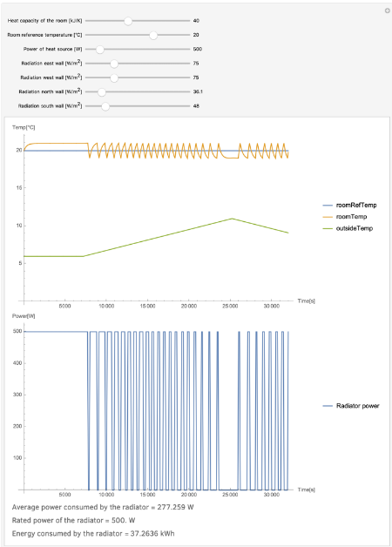
Task: Click the outsideTemp legend entry
Action: [x=348, y=228]
